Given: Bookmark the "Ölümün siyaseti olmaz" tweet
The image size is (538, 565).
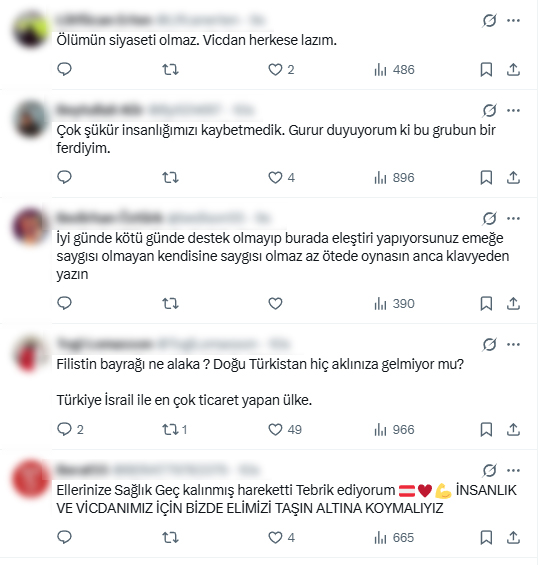Looking at the screenshot, I should pos(486,69).
